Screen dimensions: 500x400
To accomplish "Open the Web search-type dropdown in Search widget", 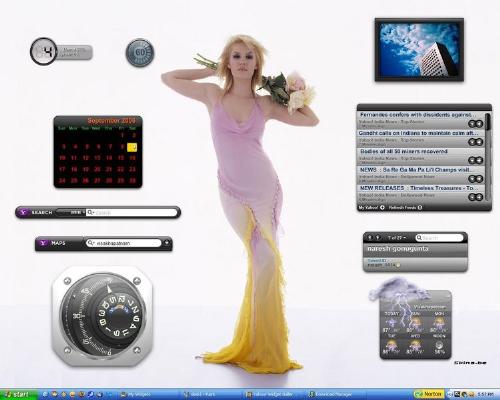I will (70, 212).
